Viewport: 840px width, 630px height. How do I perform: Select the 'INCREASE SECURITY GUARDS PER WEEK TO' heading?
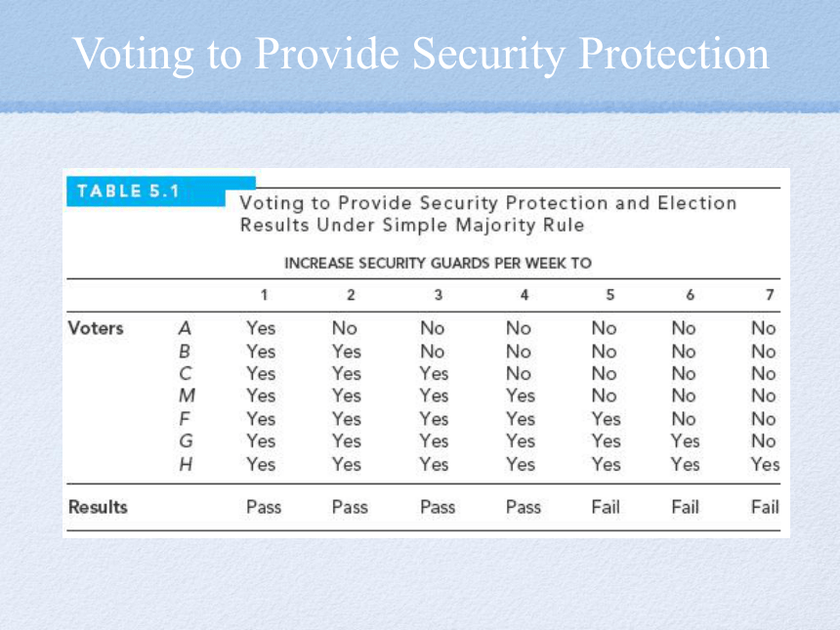tap(438, 263)
